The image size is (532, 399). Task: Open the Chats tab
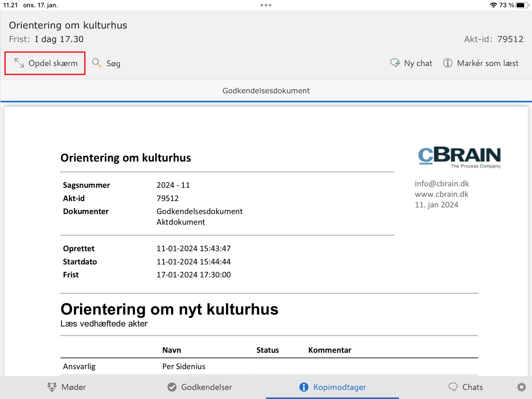(472, 387)
